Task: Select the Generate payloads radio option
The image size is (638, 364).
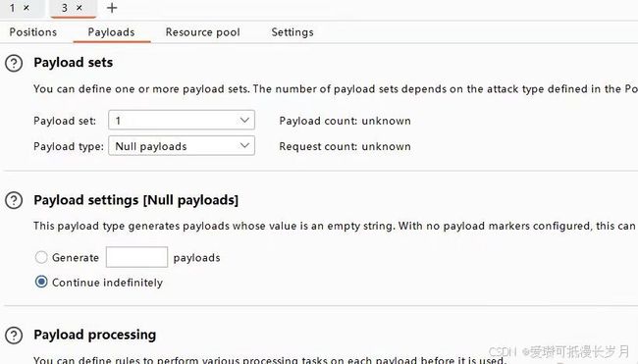Action: coord(41,257)
